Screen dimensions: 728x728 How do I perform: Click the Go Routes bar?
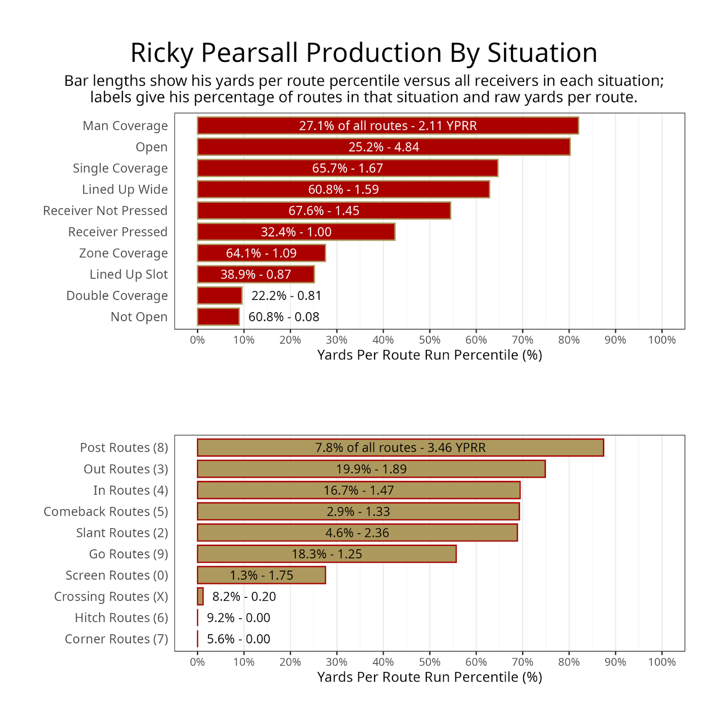pos(327,554)
